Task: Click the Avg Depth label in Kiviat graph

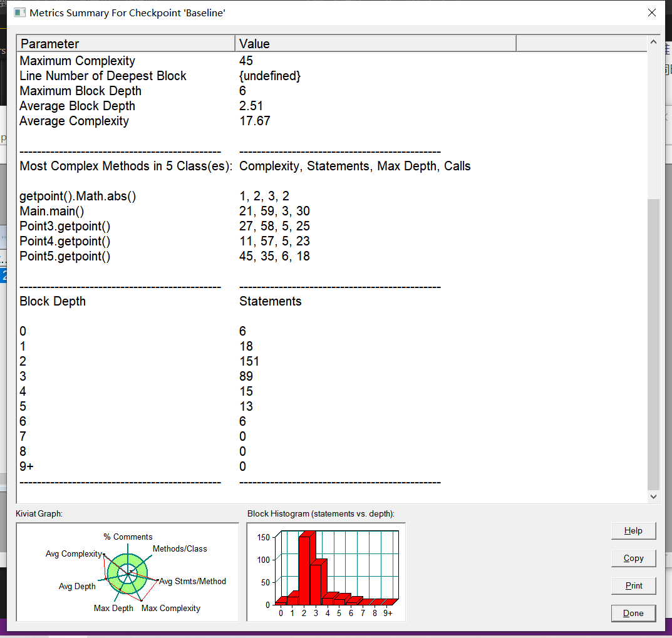Action: [77, 586]
